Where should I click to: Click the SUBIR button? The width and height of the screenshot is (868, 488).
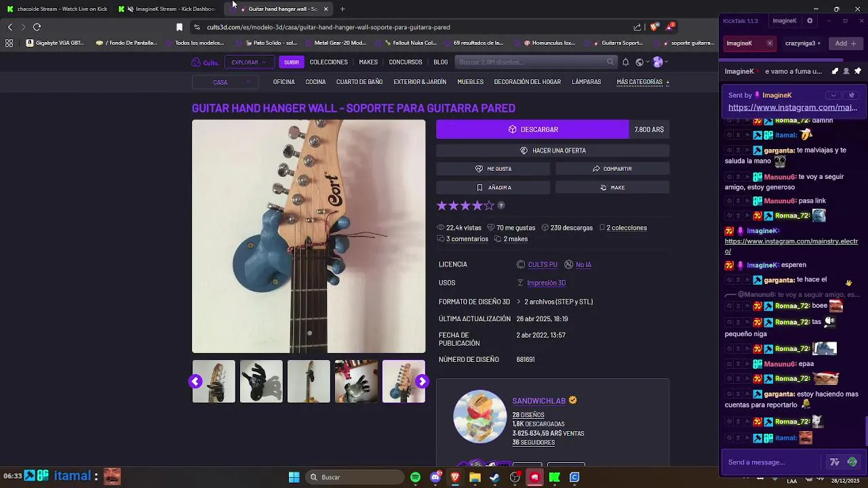292,62
